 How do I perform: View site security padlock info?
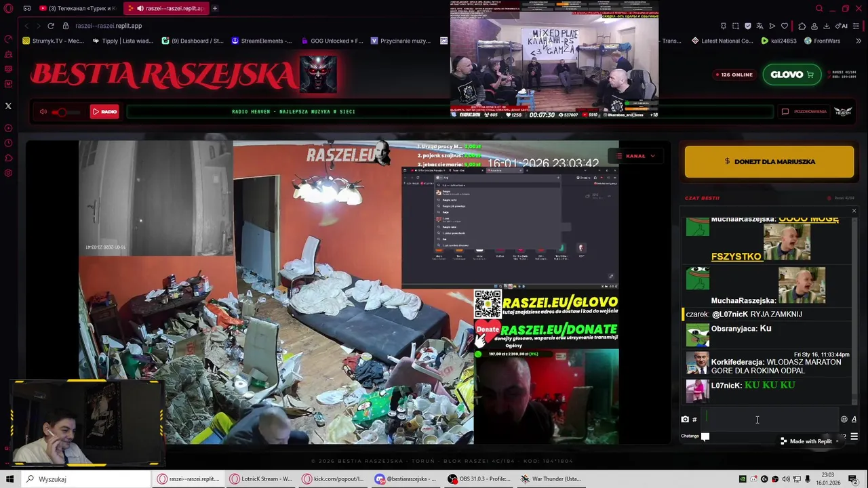(66, 26)
